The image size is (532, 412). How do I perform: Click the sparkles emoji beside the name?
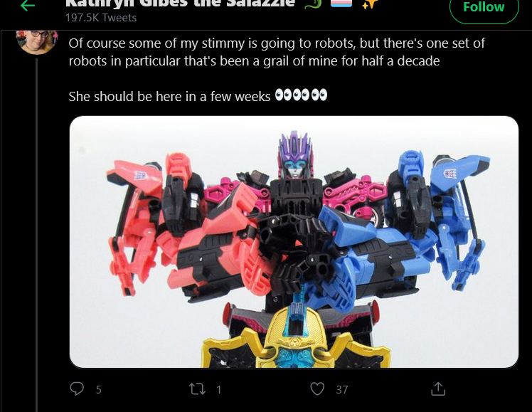click(x=370, y=4)
